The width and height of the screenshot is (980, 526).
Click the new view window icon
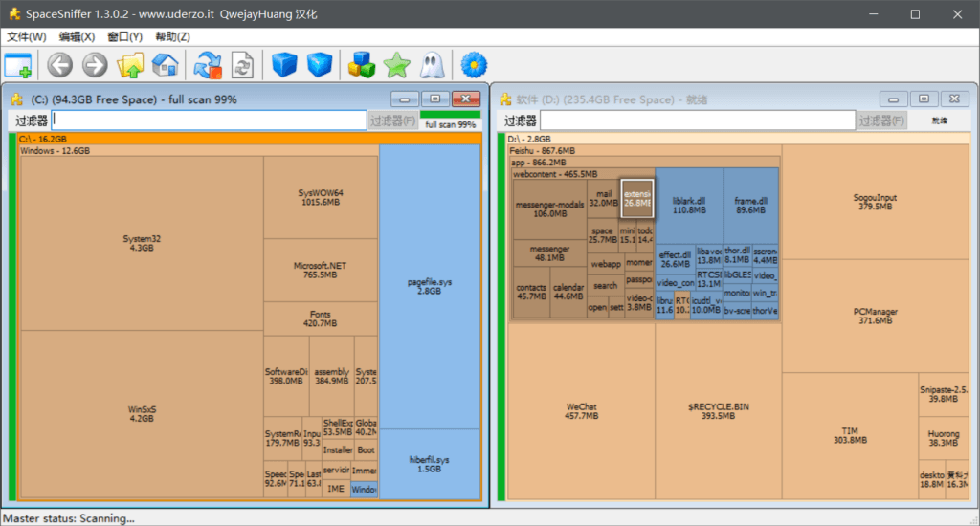(18, 65)
